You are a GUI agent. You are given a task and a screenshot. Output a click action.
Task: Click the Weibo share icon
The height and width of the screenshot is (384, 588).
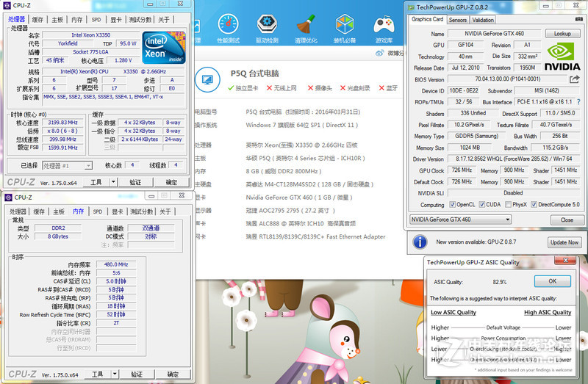[x=379, y=53]
